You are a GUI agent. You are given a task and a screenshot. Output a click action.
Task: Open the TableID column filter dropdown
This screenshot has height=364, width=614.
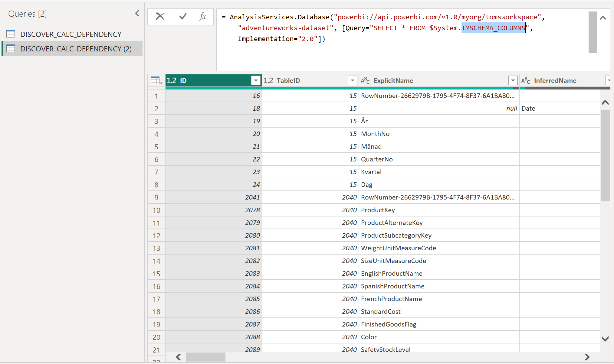click(x=352, y=80)
